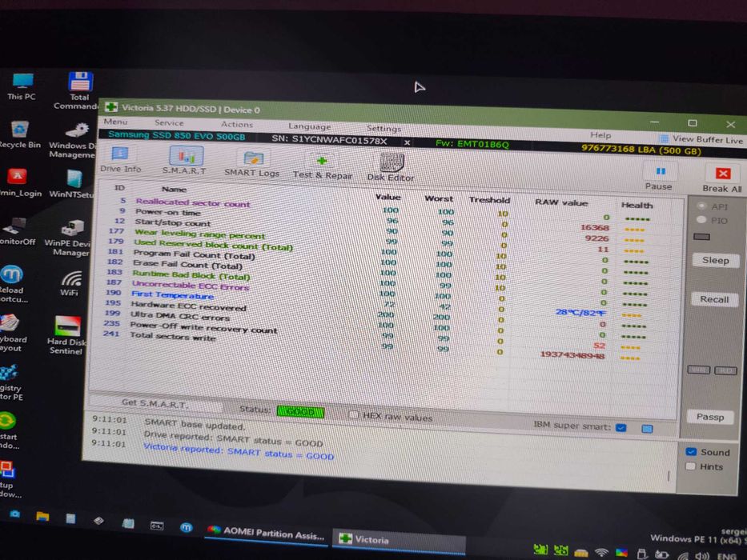Open the MonitorOff desktop shortcut
The height and width of the screenshot is (560, 747).
point(17,231)
